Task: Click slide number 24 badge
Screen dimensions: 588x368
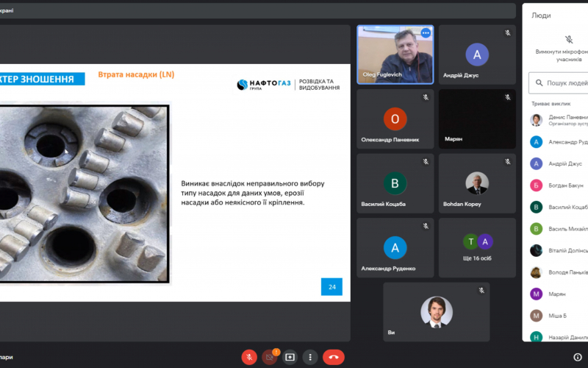Action: 332,287
